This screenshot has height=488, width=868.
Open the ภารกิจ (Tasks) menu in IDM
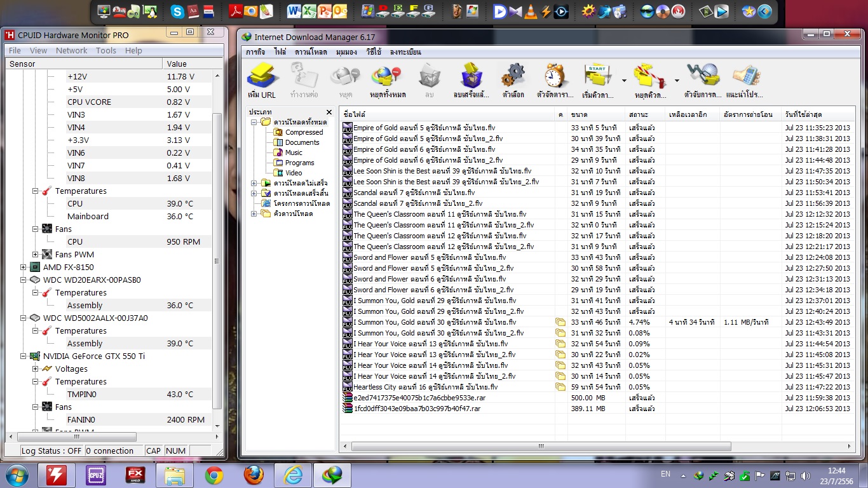pyautogui.click(x=255, y=52)
